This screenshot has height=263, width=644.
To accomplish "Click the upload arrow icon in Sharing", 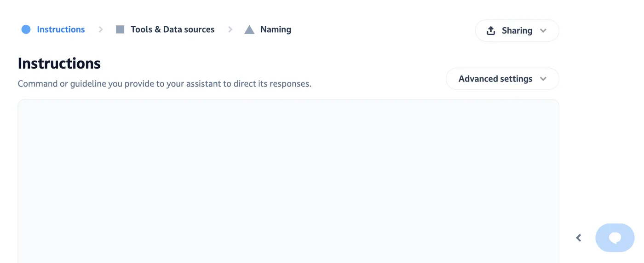I will 491,30.
